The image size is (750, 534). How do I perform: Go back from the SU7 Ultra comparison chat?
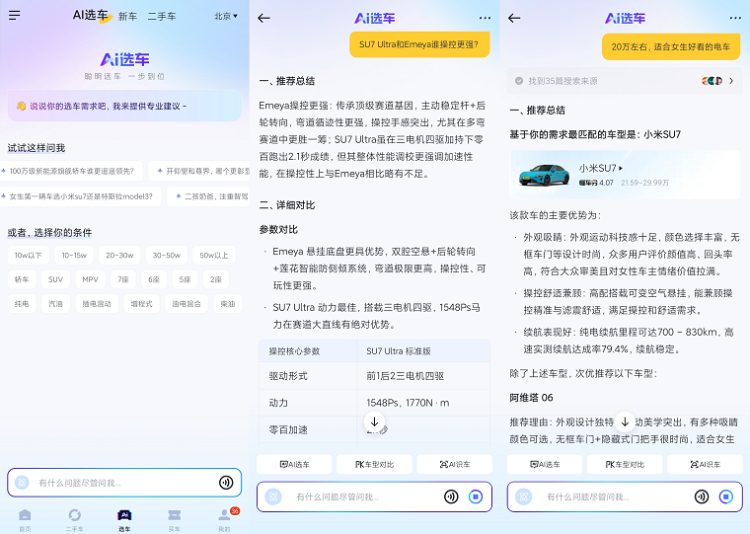[x=264, y=18]
